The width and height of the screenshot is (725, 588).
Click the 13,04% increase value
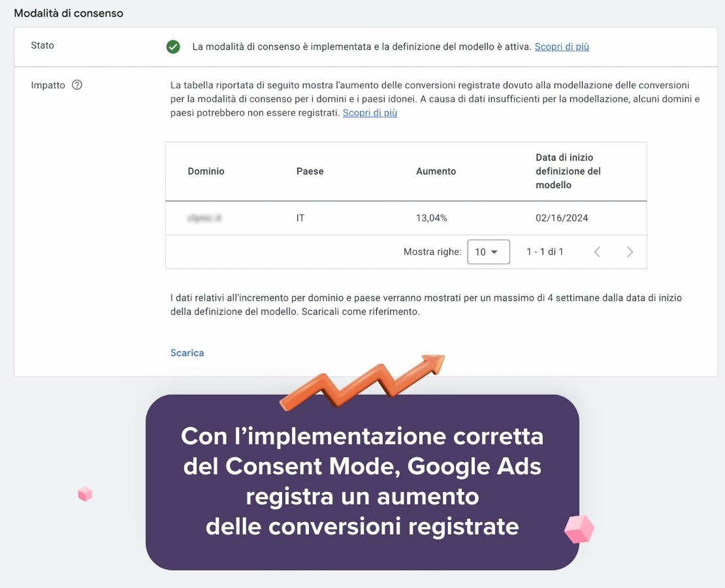pyautogui.click(x=431, y=218)
